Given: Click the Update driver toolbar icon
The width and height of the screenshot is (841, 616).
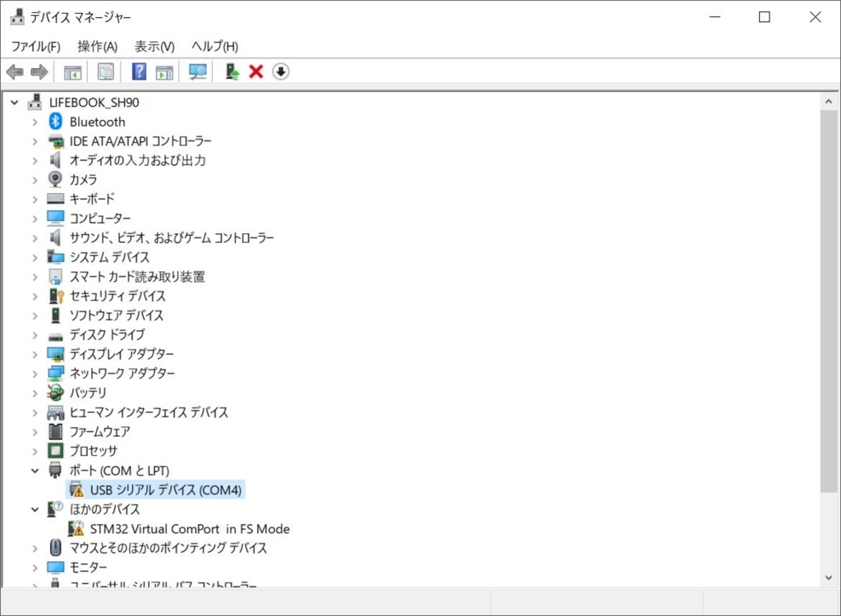Looking at the screenshot, I should 232,71.
